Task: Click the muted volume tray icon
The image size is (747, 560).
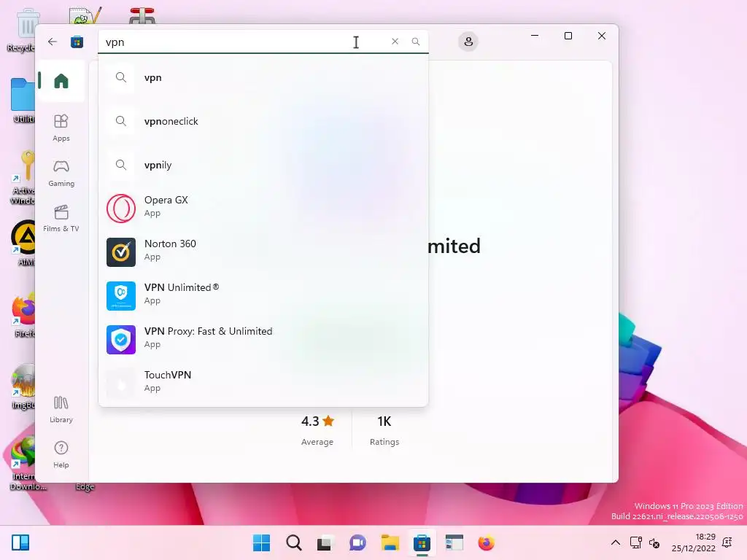Action: pos(654,542)
